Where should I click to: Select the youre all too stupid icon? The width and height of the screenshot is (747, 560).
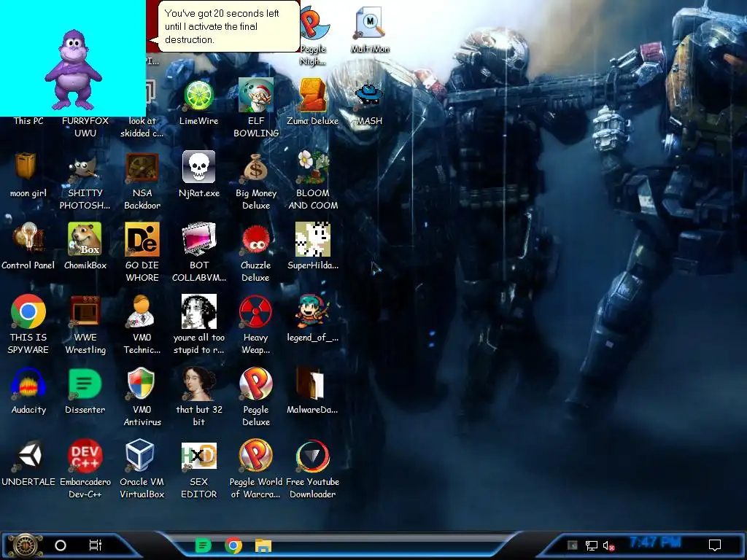pos(198,312)
